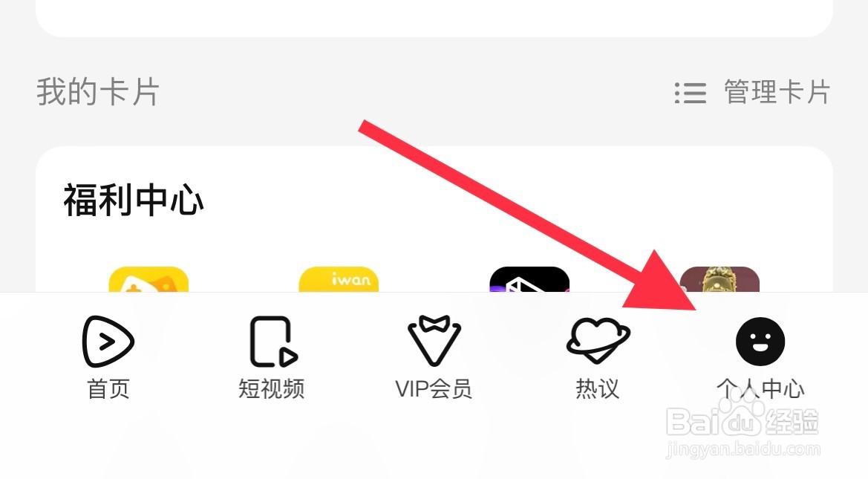Open 个人中心 smiley face icon

click(760, 341)
